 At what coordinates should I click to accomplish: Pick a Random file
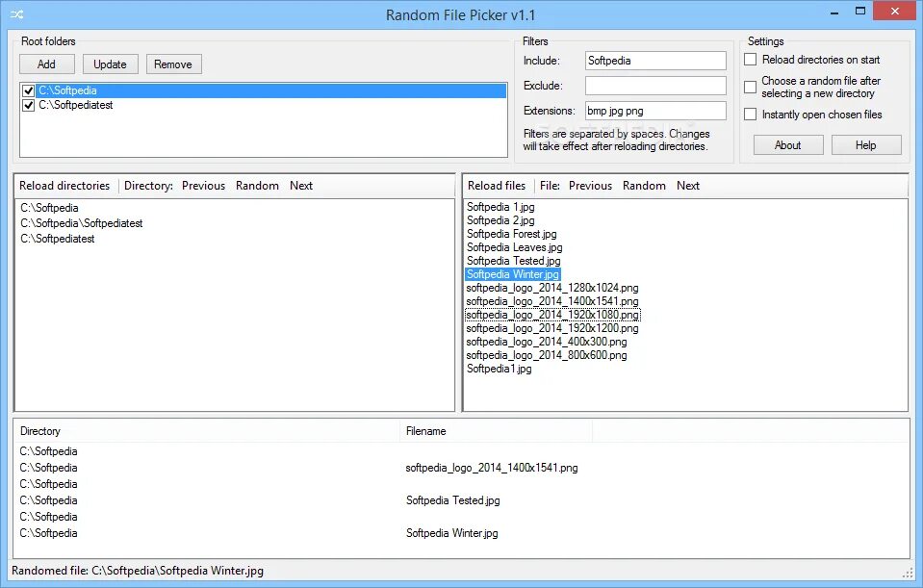point(644,186)
